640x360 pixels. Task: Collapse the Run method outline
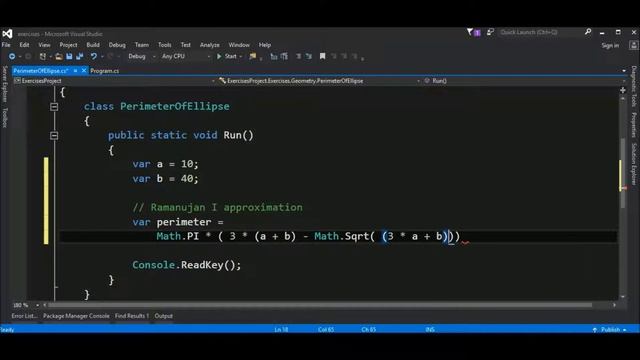click(x=54, y=136)
